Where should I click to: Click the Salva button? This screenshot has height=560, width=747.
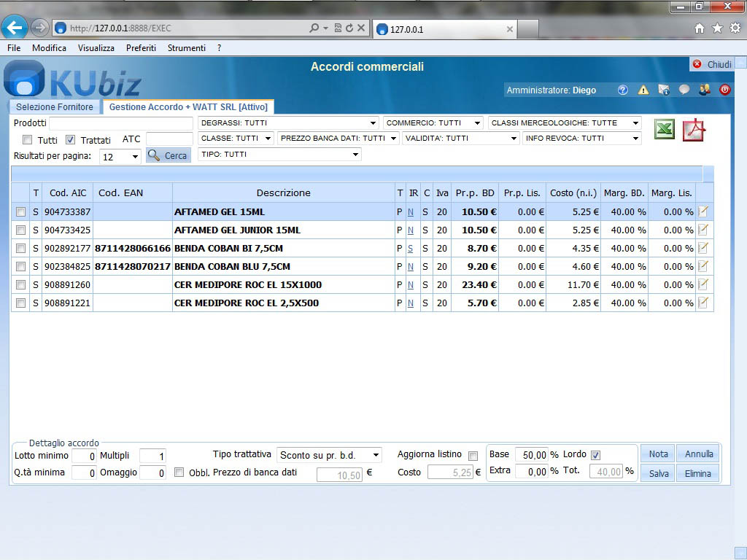click(659, 473)
